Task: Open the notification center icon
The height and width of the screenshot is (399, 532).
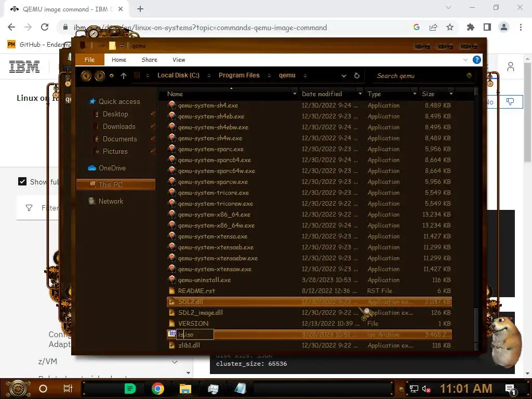Action: (x=510, y=389)
